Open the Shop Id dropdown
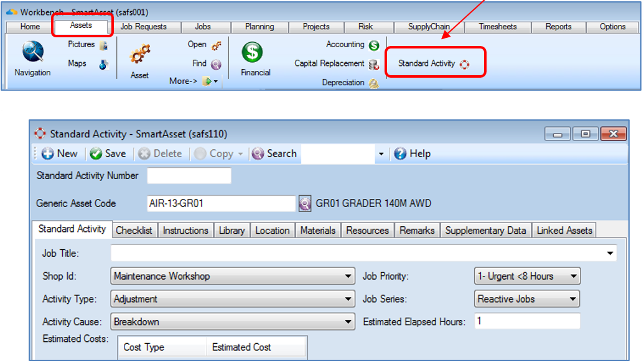This screenshot has width=644, height=363. pos(348,277)
